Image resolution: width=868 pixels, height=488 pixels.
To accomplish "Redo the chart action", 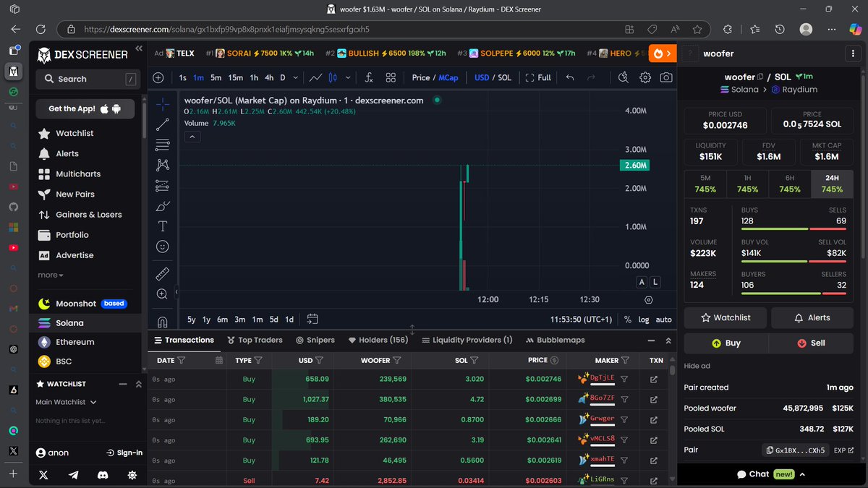I will click(591, 77).
